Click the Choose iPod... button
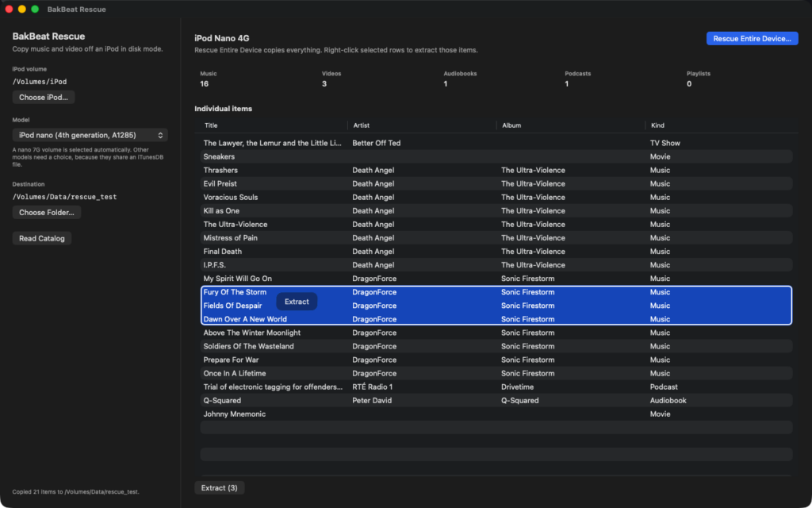Viewport: 812px width, 508px height. click(44, 98)
